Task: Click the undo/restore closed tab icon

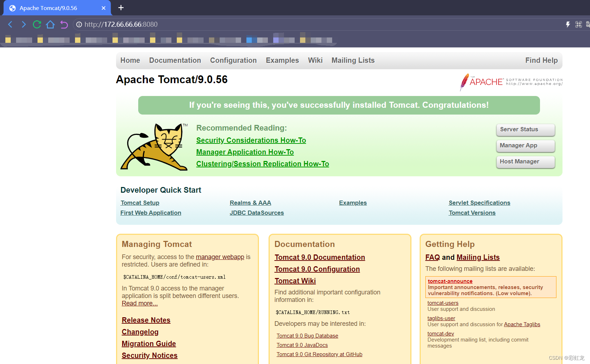Action: coord(64,24)
